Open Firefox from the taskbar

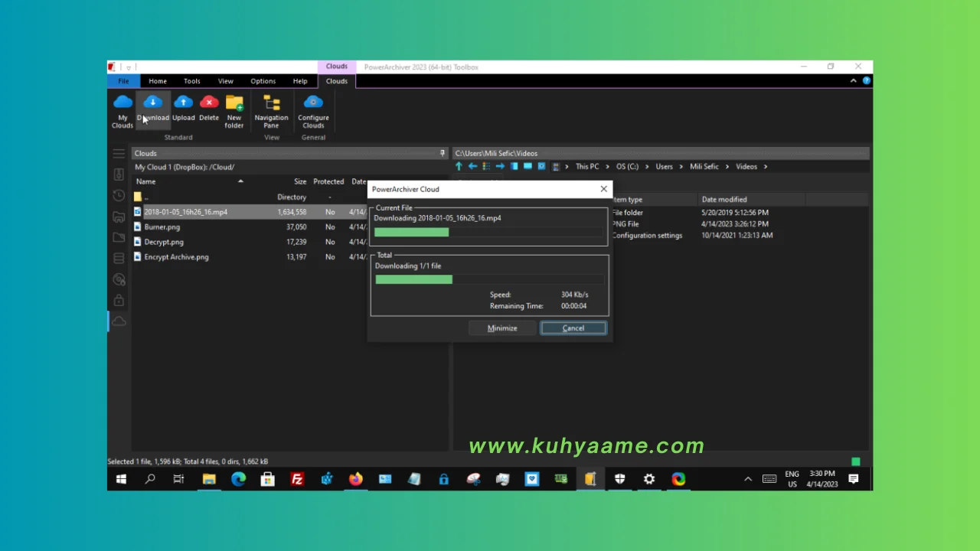[x=356, y=479]
